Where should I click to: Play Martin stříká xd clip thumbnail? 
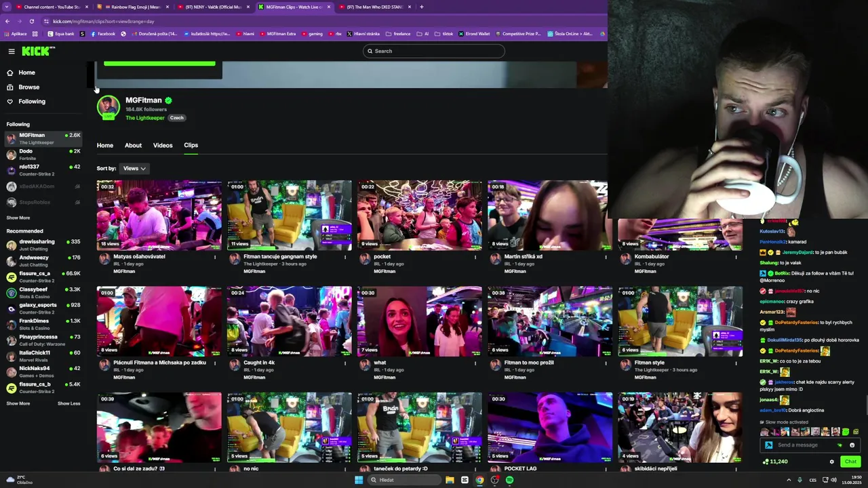point(549,216)
